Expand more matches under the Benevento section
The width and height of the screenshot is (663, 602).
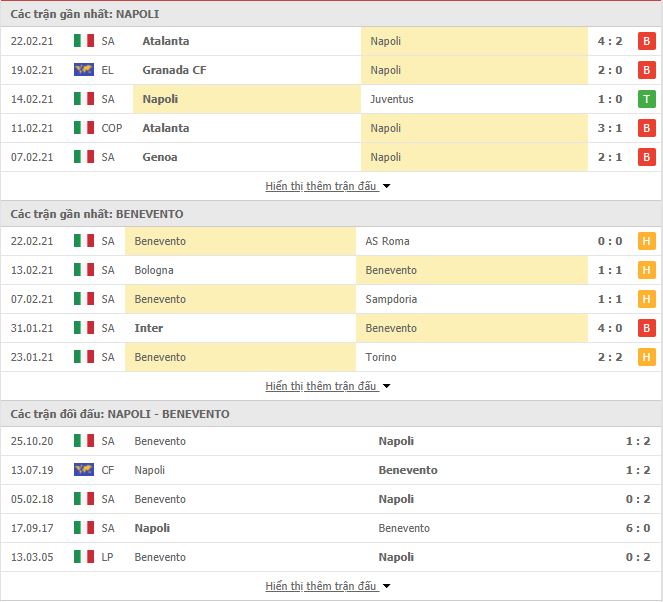[328, 386]
